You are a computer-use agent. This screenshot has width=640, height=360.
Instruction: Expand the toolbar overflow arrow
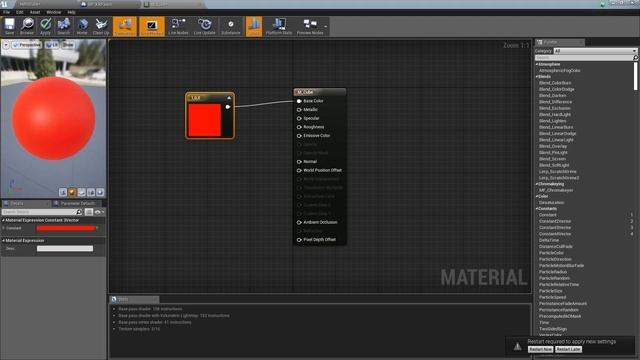coord(326,27)
